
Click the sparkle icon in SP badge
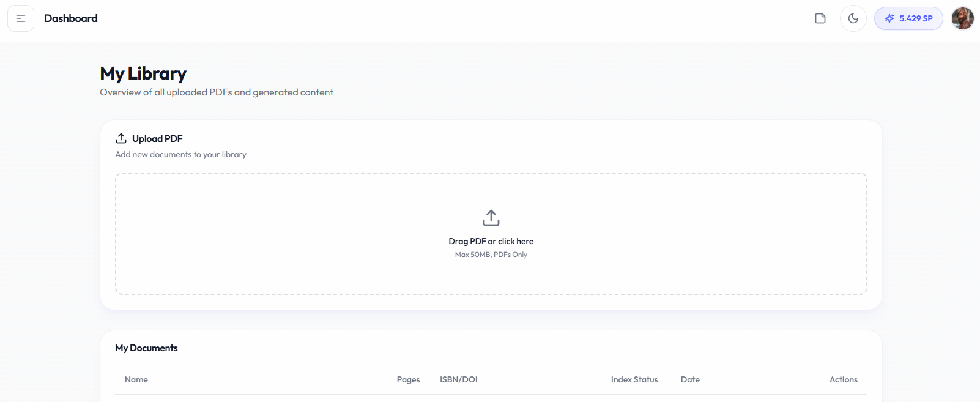click(x=889, y=18)
